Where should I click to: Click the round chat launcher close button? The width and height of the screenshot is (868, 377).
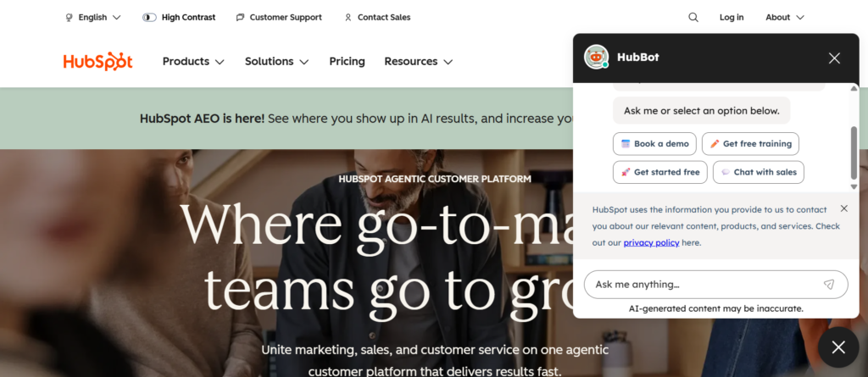[x=838, y=347]
